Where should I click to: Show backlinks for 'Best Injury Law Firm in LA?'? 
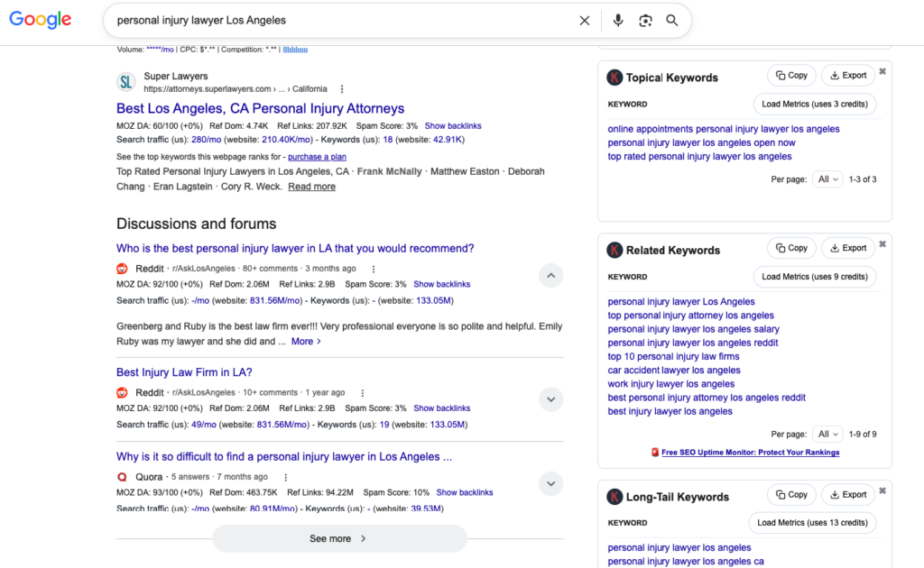click(x=441, y=408)
